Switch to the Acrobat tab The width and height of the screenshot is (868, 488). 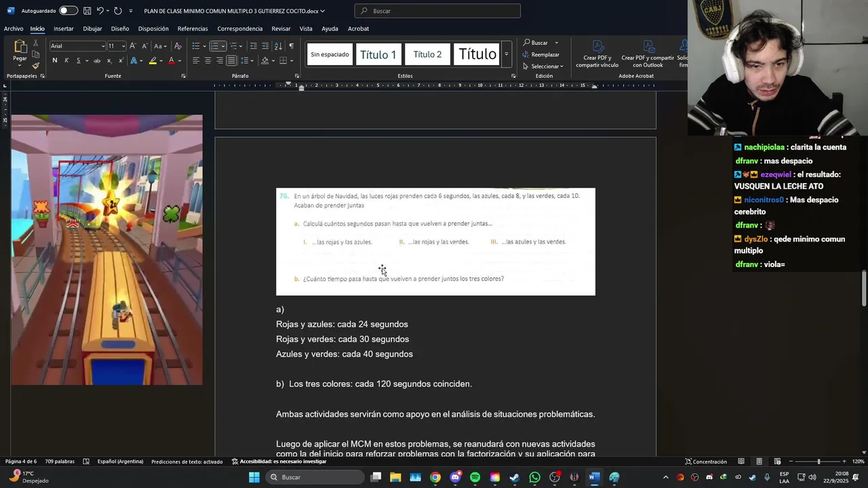pyautogui.click(x=358, y=28)
